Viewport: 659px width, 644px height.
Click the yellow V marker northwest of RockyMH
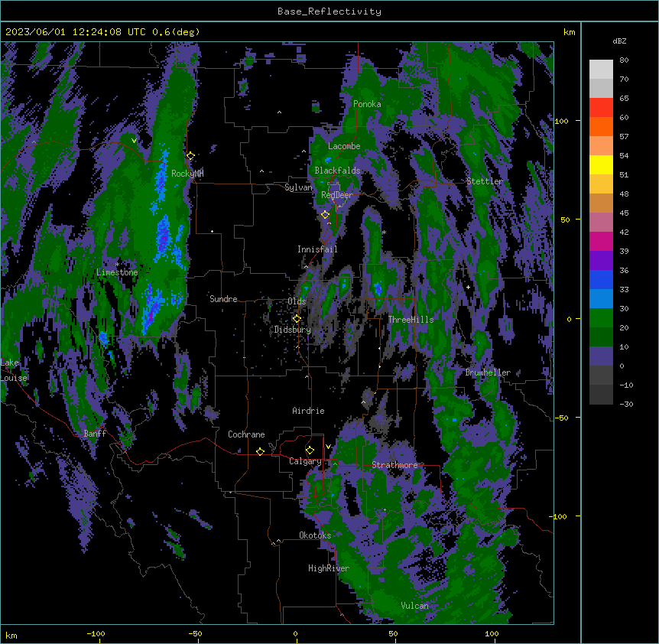(x=134, y=141)
